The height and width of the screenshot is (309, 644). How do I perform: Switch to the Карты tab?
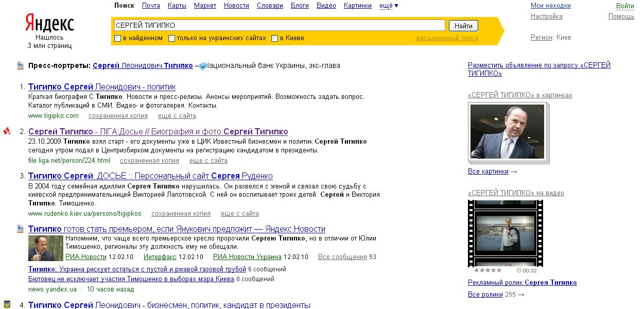point(177,6)
